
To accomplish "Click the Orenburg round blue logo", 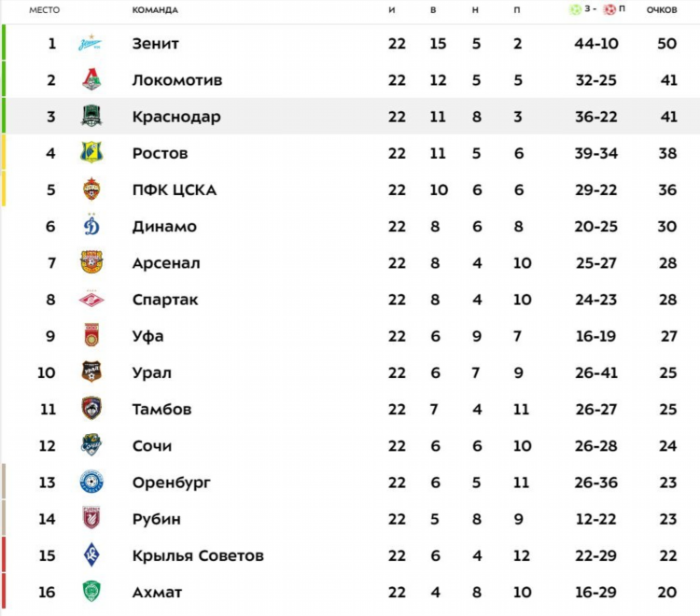I will (x=91, y=482).
